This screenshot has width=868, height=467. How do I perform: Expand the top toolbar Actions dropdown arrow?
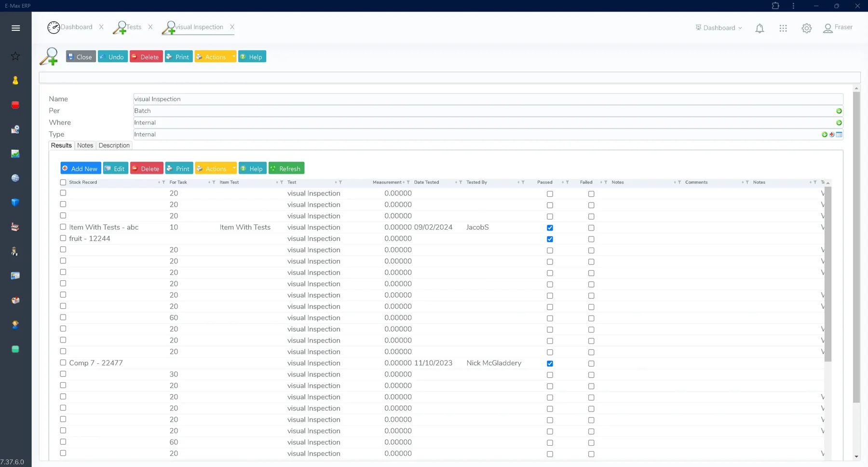coord(233,56)
